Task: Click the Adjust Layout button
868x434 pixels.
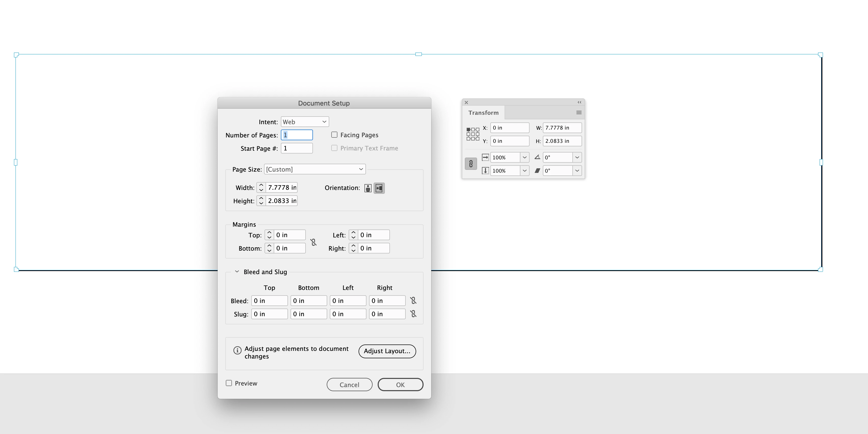Action: pos(387,351)
